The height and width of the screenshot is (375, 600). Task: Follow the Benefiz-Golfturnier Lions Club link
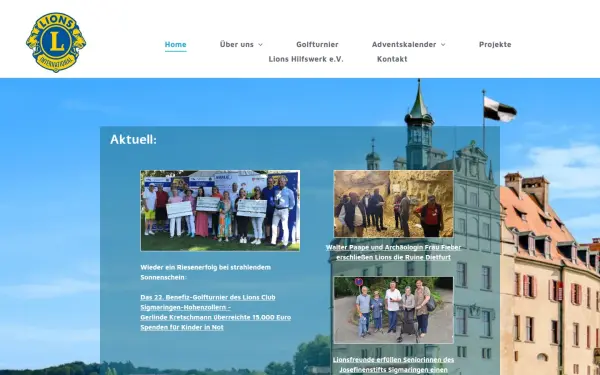click(x=216, y=312)
